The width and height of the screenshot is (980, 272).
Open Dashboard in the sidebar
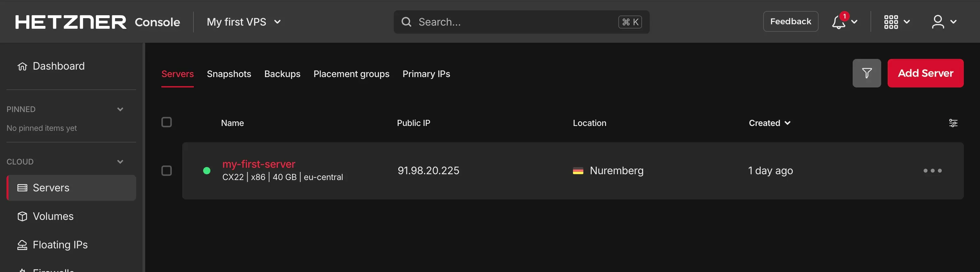[x=71, y=66]
